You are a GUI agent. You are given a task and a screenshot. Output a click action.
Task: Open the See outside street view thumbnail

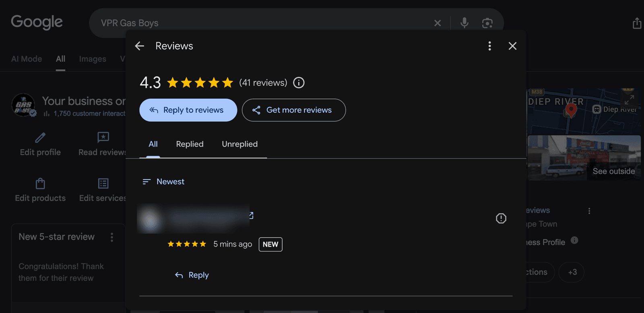pos(584,158)
